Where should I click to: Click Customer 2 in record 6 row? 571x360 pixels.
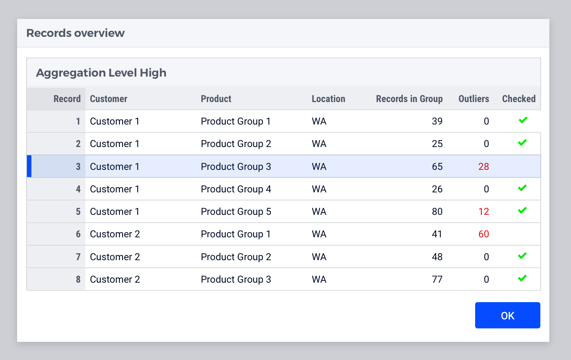115,234
